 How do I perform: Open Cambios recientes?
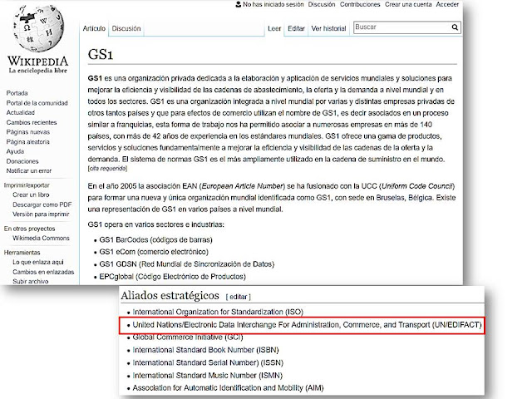point(32,122)
